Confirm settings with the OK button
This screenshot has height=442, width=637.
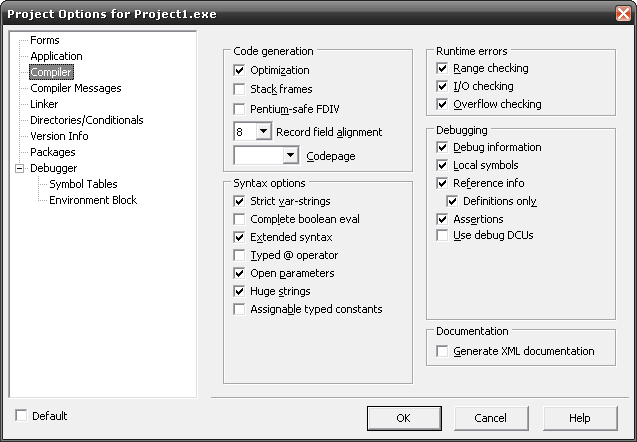[x=404, y=418]
